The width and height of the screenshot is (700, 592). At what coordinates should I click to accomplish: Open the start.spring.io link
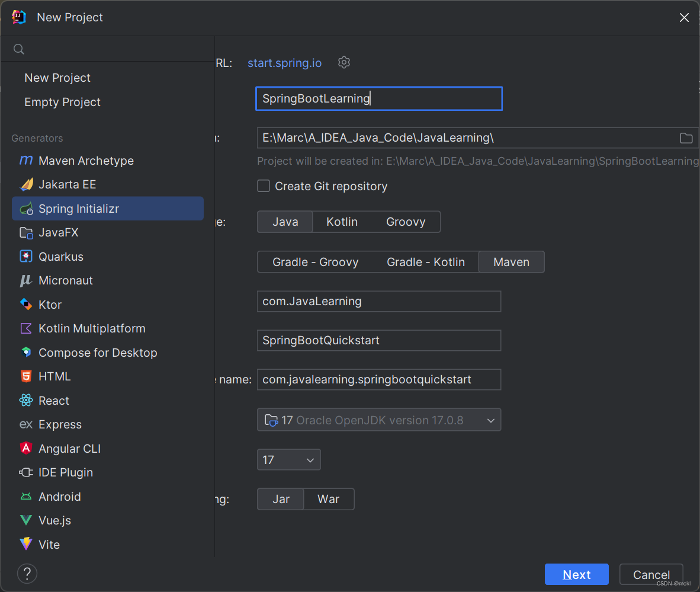pos(284,63)
